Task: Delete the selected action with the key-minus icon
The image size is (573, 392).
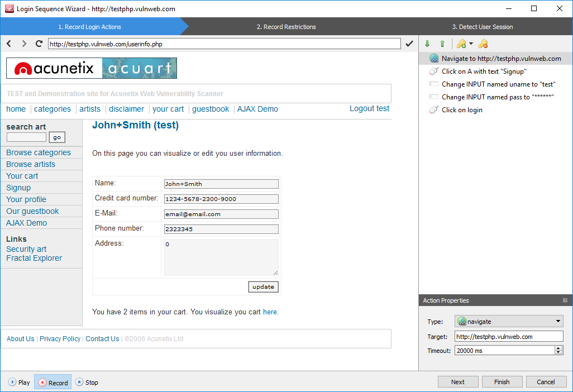Action: coord(483,44)
